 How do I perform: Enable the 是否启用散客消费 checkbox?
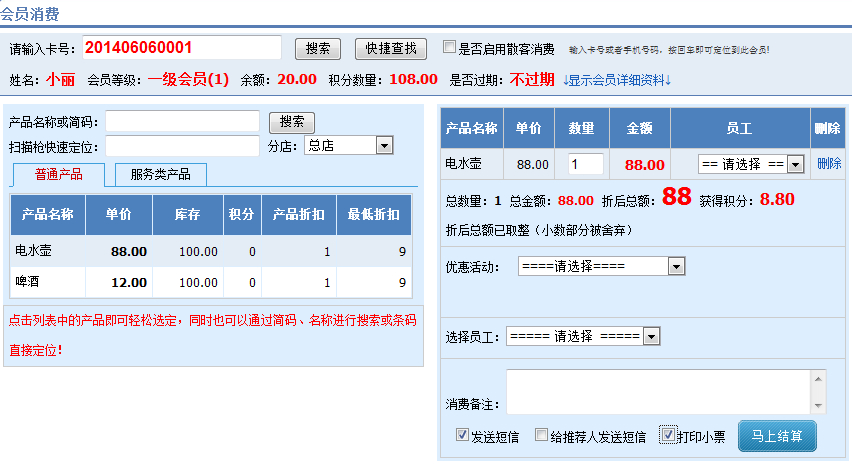449,47
